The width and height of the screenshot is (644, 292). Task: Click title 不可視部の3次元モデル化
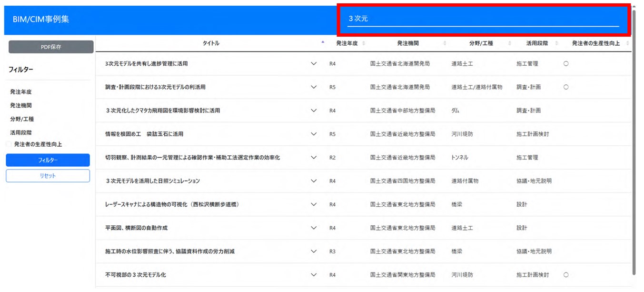coord(136,275)
